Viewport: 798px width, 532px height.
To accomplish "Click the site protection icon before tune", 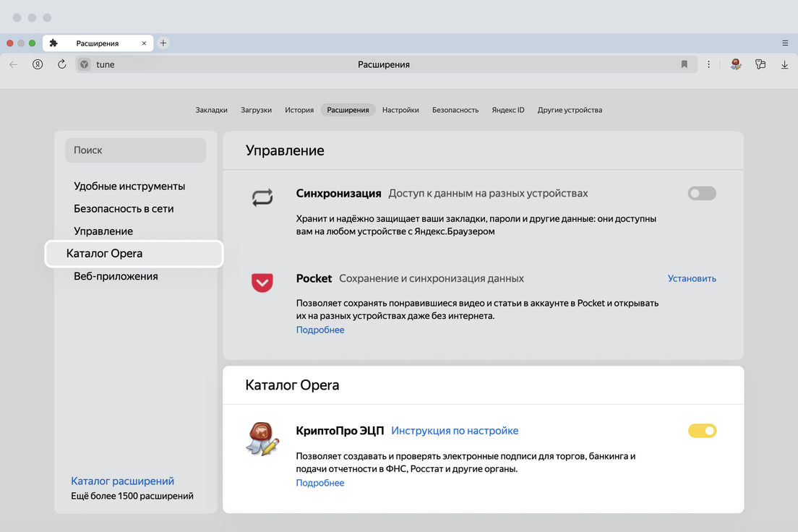I will (85, 64).
